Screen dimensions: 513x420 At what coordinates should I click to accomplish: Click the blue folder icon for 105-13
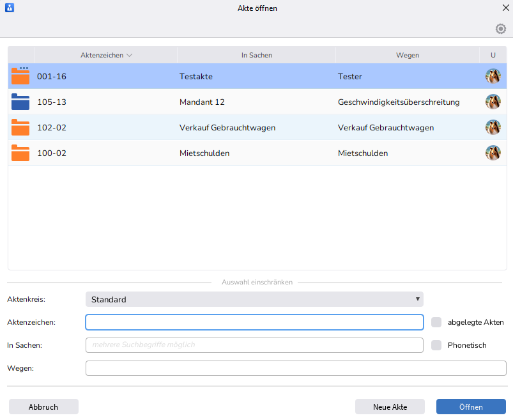click(20, 102)
